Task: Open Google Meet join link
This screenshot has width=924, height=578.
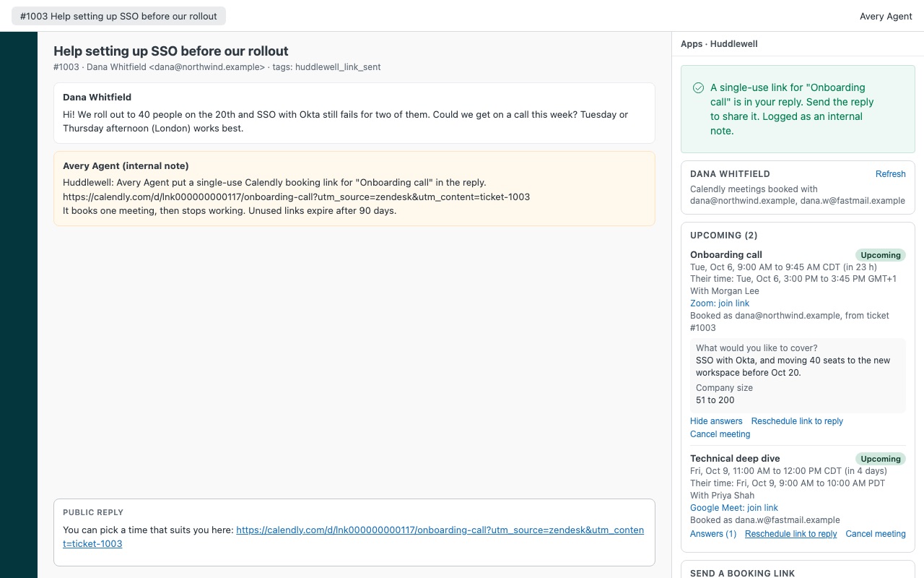Action: 734,508
